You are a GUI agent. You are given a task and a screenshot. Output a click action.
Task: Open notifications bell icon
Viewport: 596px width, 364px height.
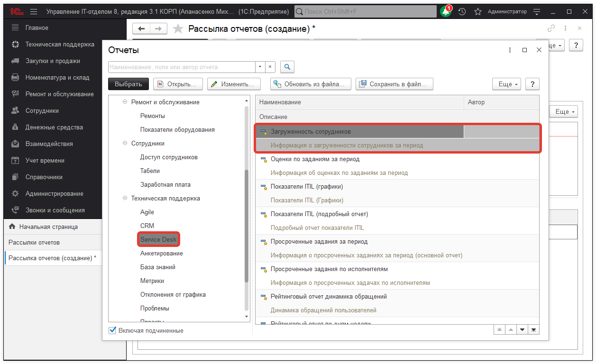(x=445, y=11)
